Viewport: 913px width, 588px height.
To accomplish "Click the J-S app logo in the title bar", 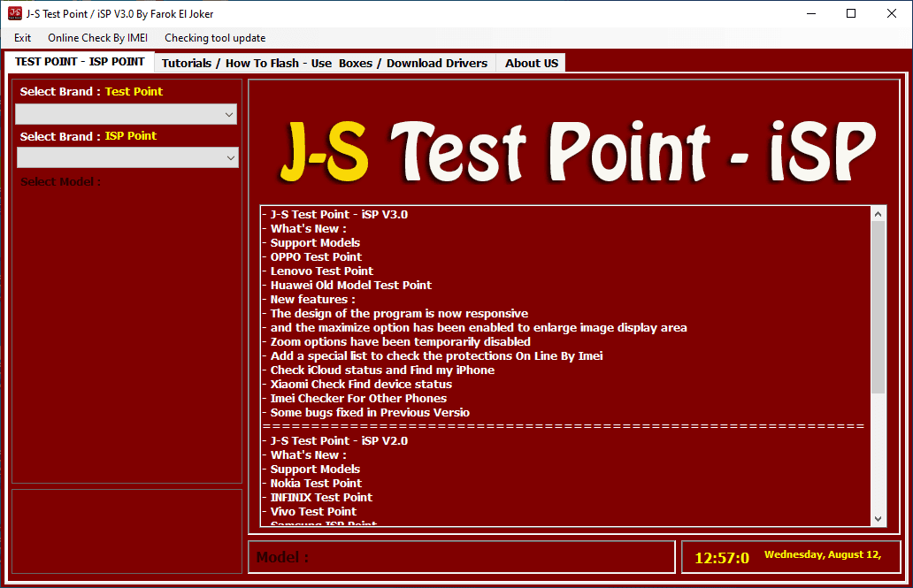I will 14,13.
